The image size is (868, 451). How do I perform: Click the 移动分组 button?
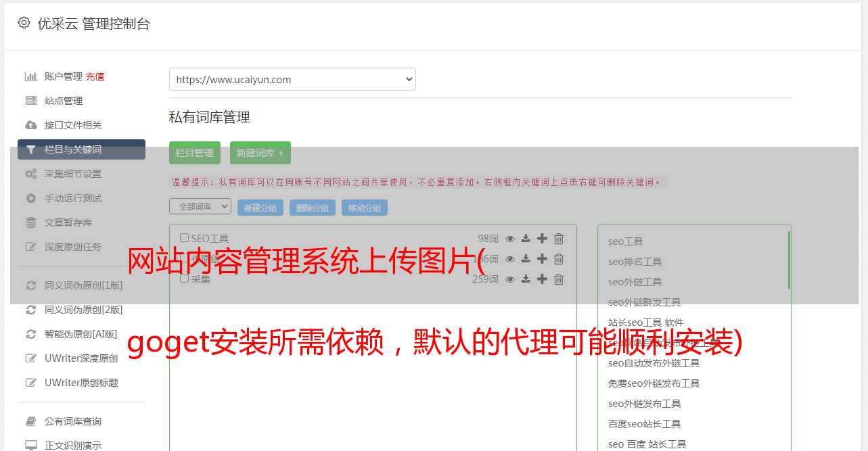tap(365, 208)
